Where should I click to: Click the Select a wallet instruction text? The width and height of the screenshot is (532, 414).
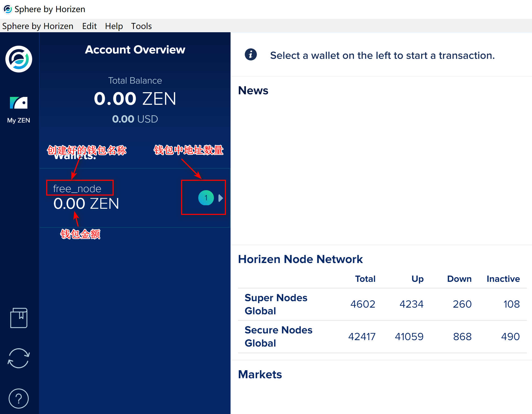(x=382, y=56)
